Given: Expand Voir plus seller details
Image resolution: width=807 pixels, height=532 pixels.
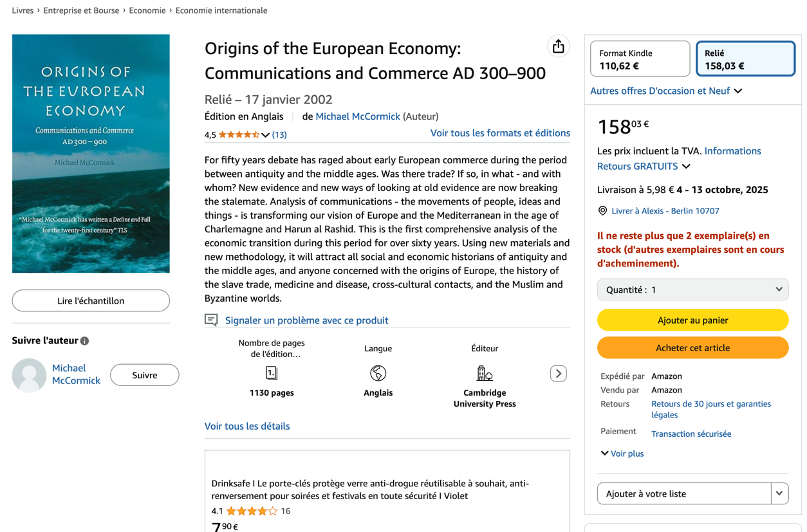Looking at the screenshot, I should (x=622, y=454).
